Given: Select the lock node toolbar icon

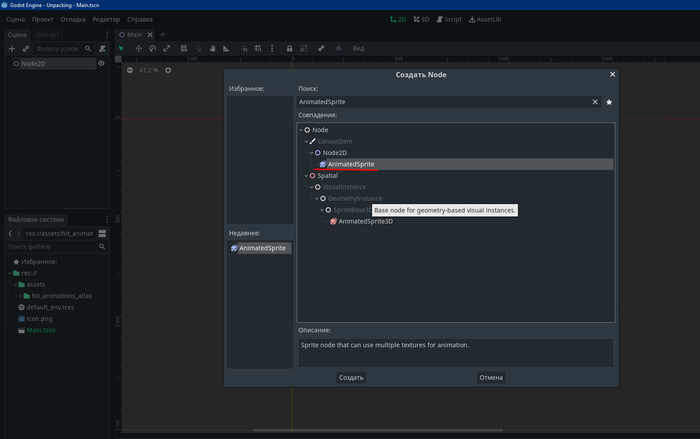Looking at the screenshot, I should pyautogui.click(x=289, y=48).
